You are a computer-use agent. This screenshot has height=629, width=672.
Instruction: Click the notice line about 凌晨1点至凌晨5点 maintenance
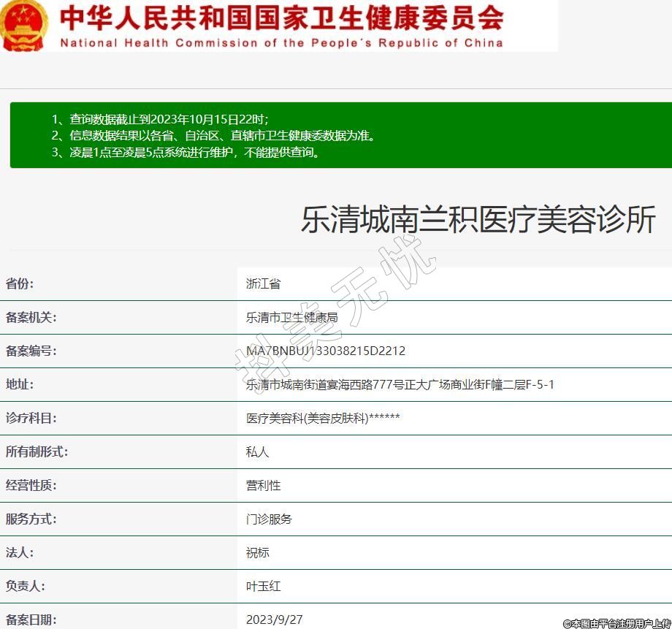[186, 152]
